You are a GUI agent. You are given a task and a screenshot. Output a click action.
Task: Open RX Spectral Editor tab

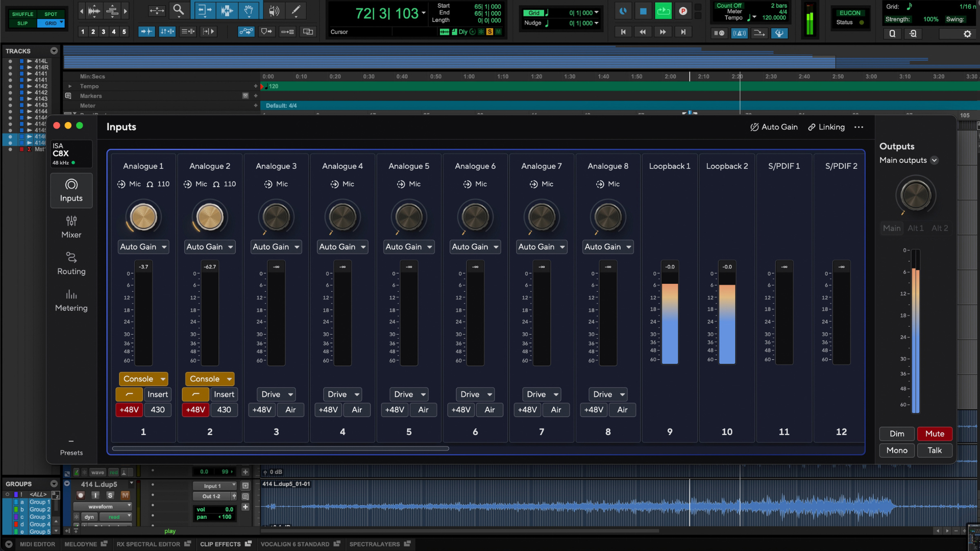pos(153,544)
